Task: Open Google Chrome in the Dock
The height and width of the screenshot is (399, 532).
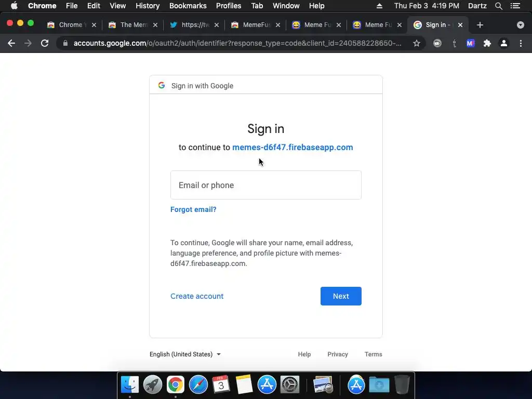Action: (x=176, y=385)
